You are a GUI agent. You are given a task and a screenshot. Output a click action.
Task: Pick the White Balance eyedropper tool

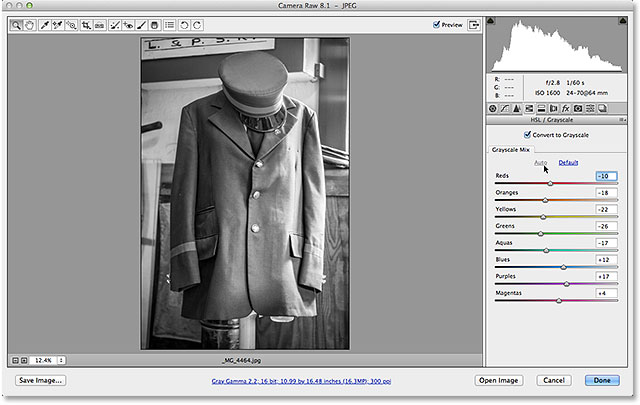pyautogui.click(x=47, y=24)
